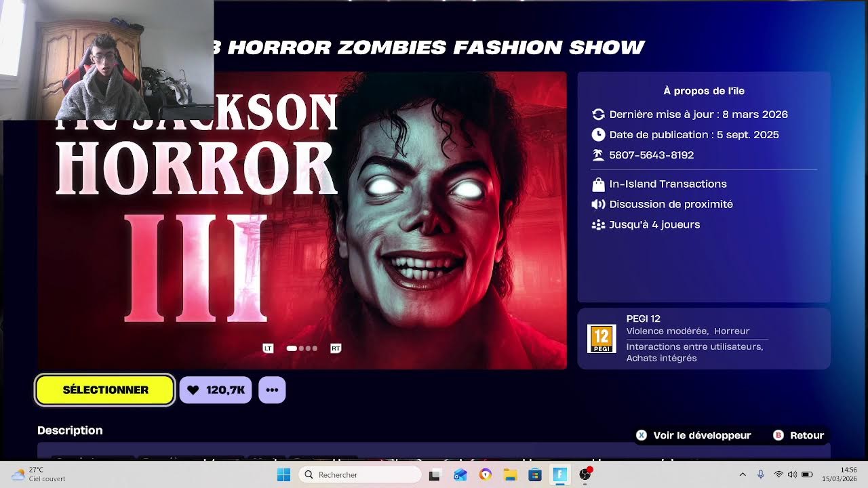This screenshot has width=868, height=488.
Task: Click the À propos de l'île heading
Action: tap(704, 91)
